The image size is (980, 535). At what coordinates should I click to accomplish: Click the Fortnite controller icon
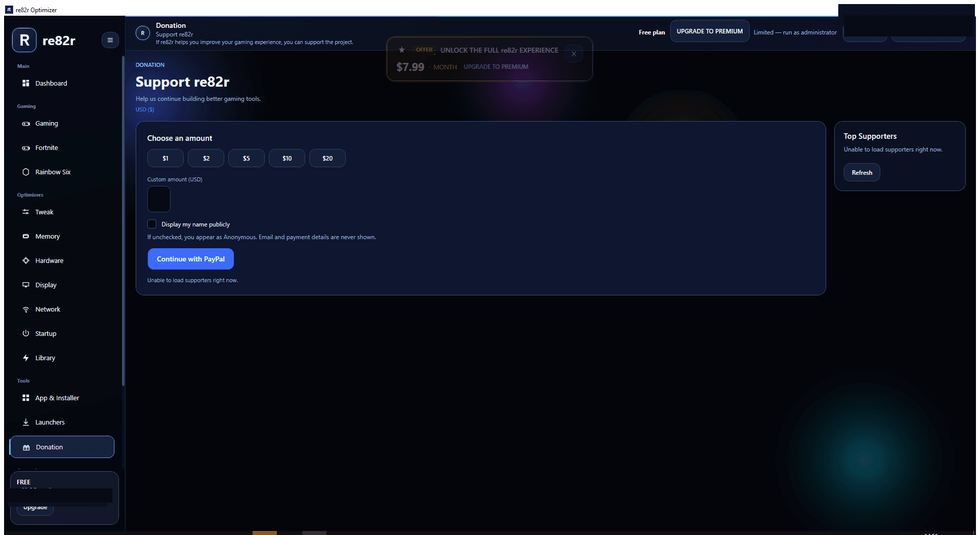[x=26, y=148]
